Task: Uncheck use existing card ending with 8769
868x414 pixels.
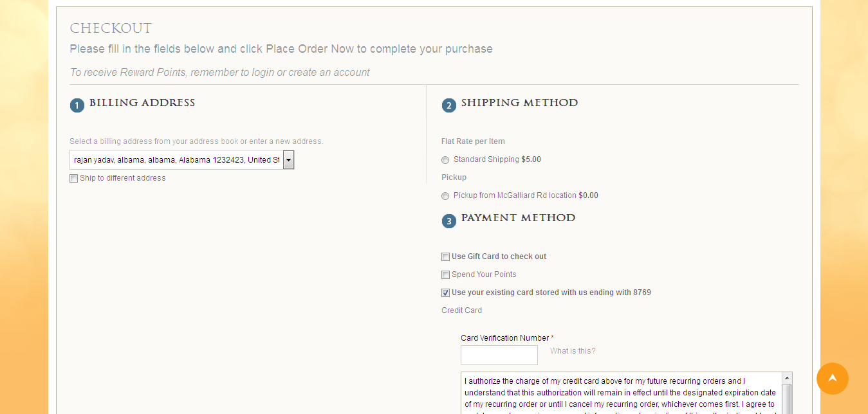Action: [x=445, y=293]
